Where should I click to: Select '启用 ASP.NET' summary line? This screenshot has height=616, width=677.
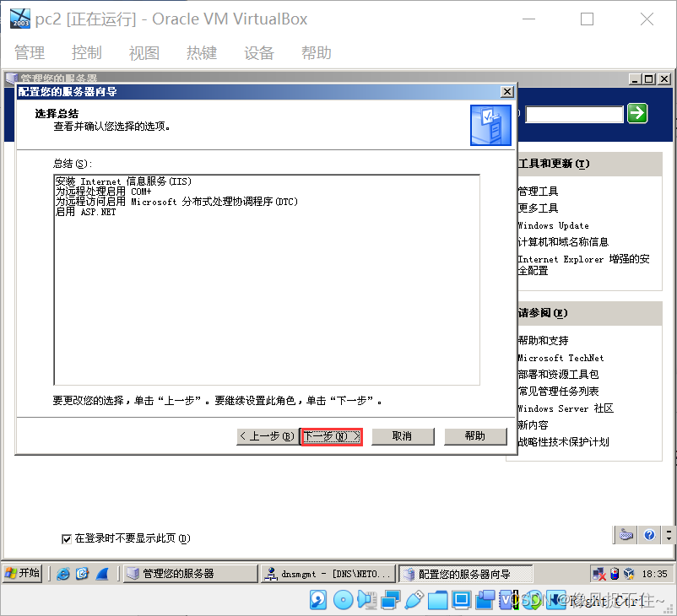tap(85, 212)
